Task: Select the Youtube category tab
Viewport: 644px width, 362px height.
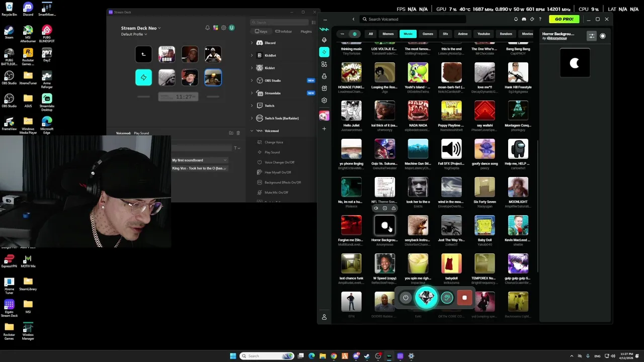Action: pos(484,34)
